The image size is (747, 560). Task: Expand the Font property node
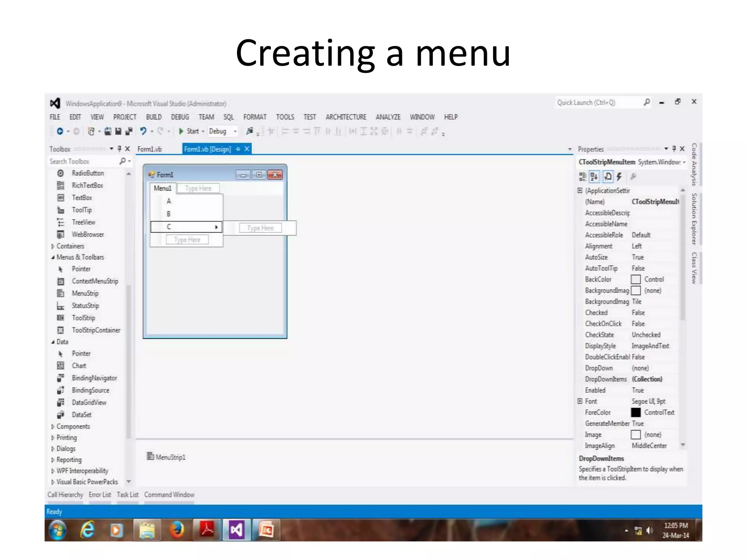point(580,401)
